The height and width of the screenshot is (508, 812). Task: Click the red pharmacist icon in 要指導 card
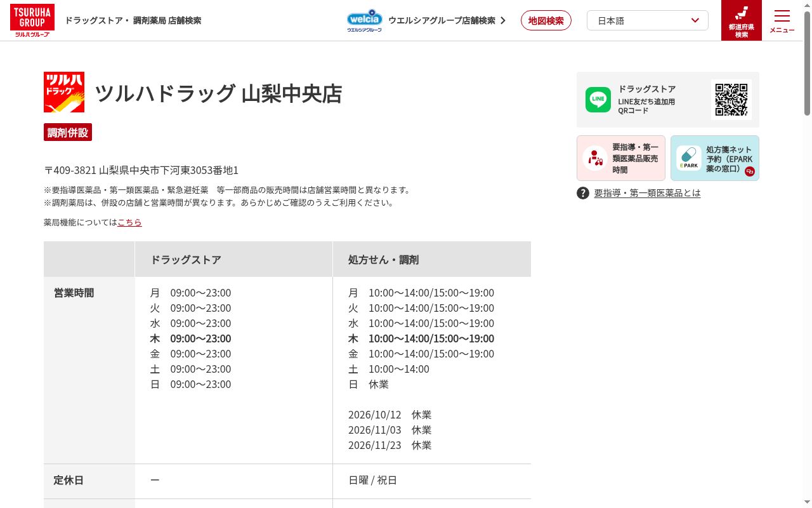click(x=595, y=158)
